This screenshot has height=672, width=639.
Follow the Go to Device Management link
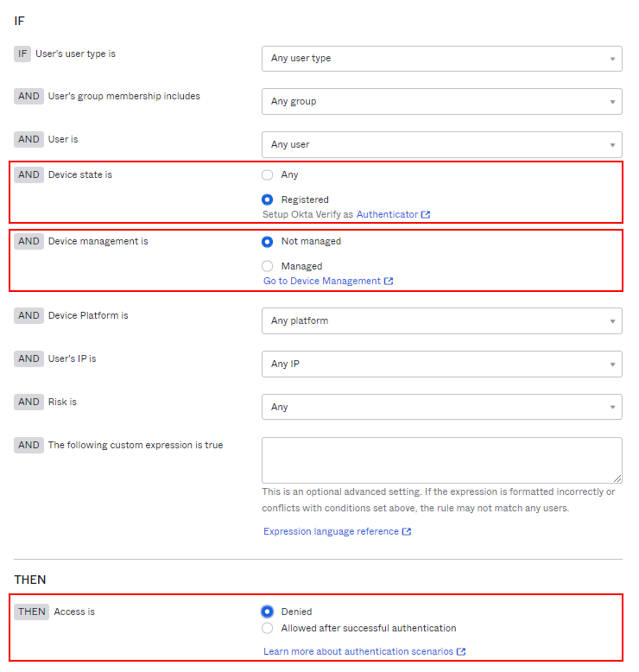click(321, 281)
